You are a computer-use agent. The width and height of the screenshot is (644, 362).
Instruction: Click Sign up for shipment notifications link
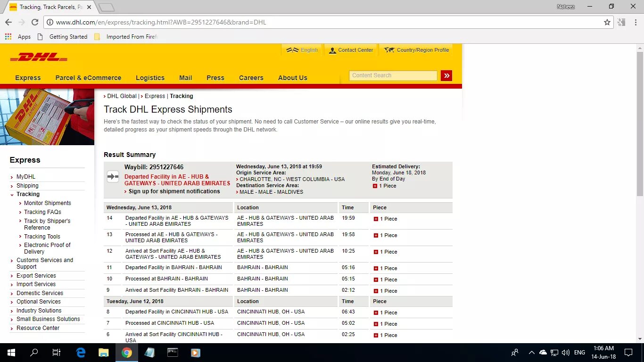[x=174, y=191]
